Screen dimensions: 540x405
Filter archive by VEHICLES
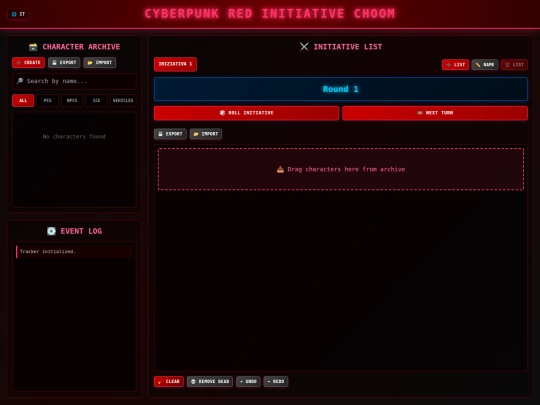tap(123, 101)
